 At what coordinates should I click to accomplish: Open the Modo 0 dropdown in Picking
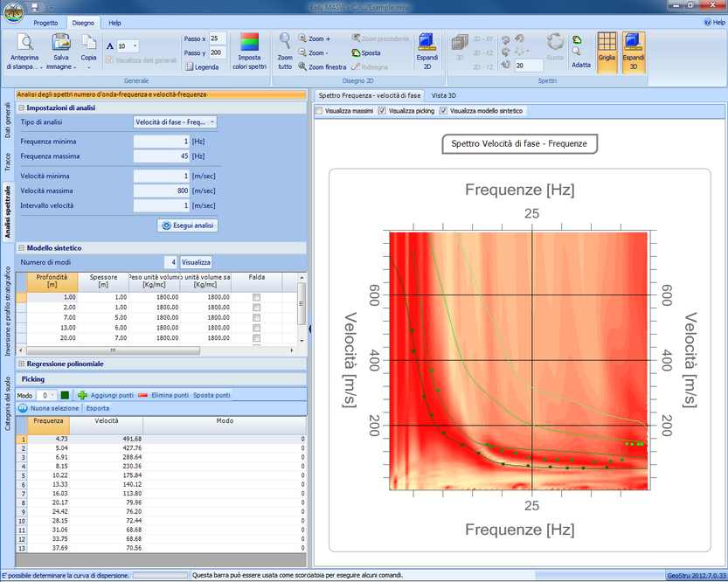pyautogui.click(x=53, y=395)
